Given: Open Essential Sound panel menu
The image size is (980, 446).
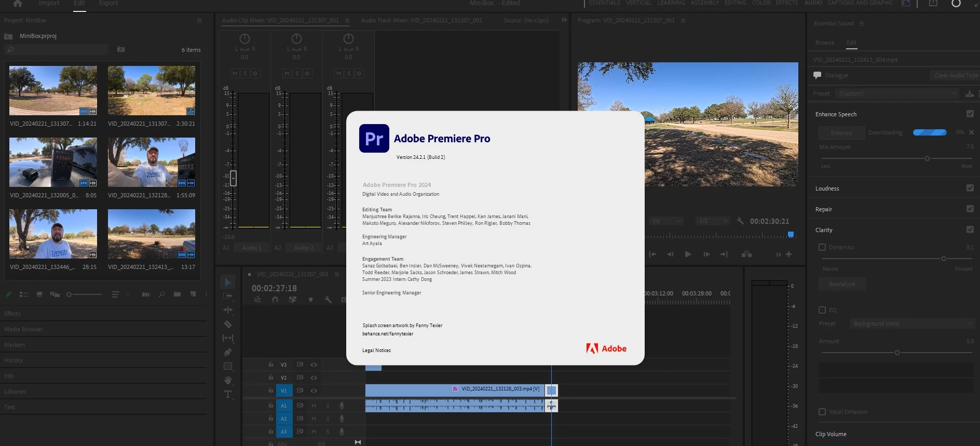Looking at the screenshot, I should click(862, 23).
